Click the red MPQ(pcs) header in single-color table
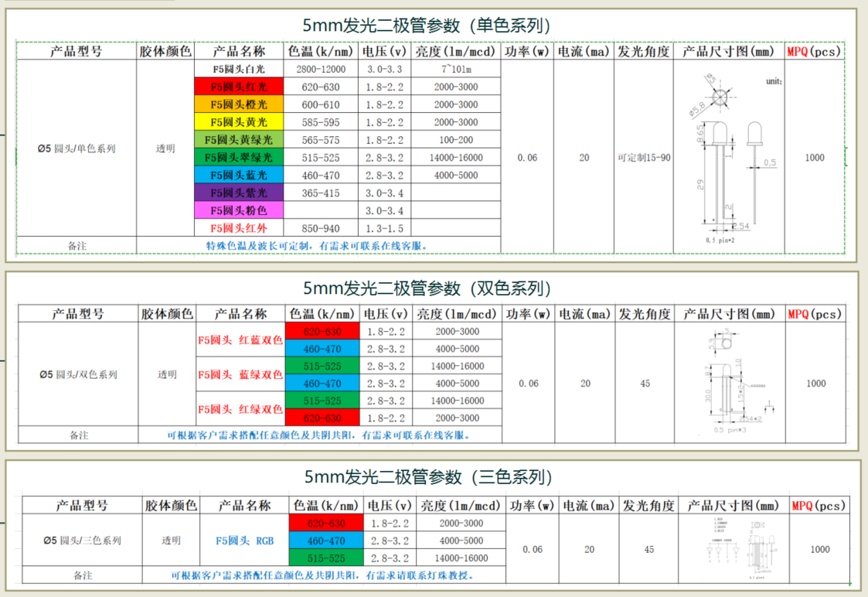 pos(814,51)
